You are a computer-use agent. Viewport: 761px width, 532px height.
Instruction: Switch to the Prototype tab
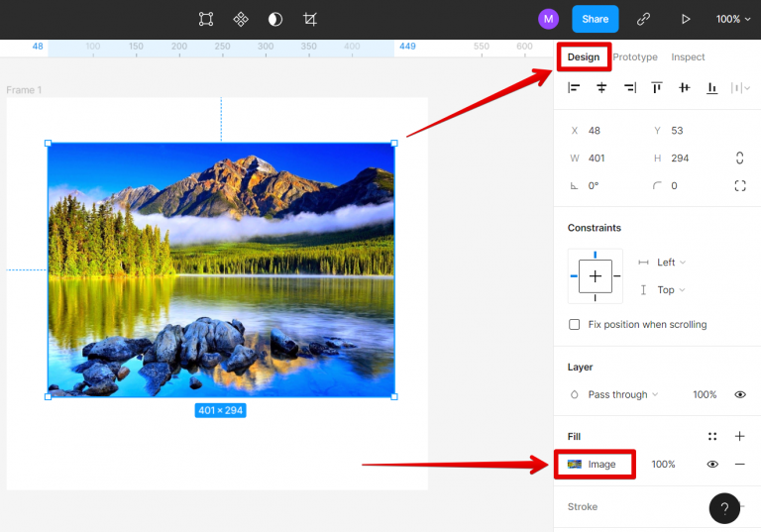635,57
